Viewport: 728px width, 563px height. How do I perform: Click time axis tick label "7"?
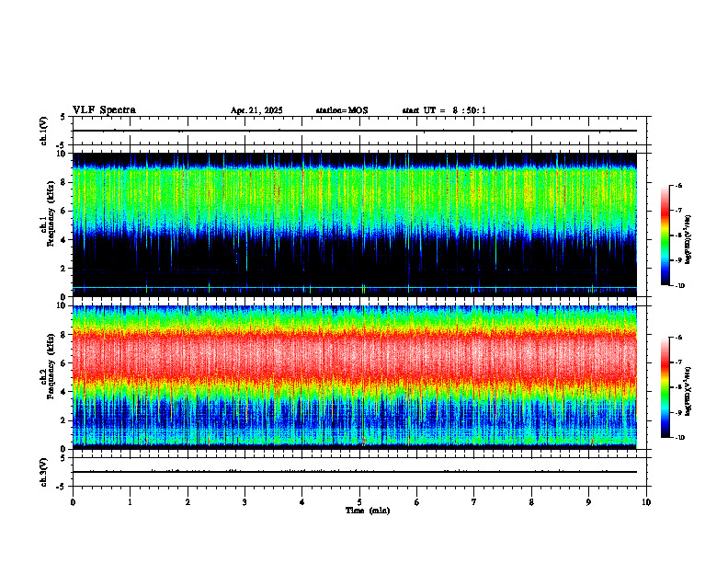[x=474, y=502]
